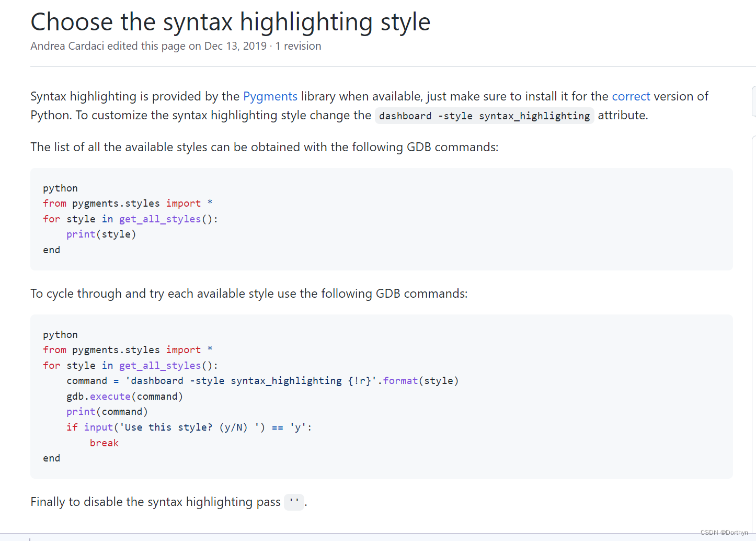Image resolution: width=756 pixels, height=541 pixels.
Task: Click 'from pygments.styles import *' in first code block
Action: tap(128, 204)
